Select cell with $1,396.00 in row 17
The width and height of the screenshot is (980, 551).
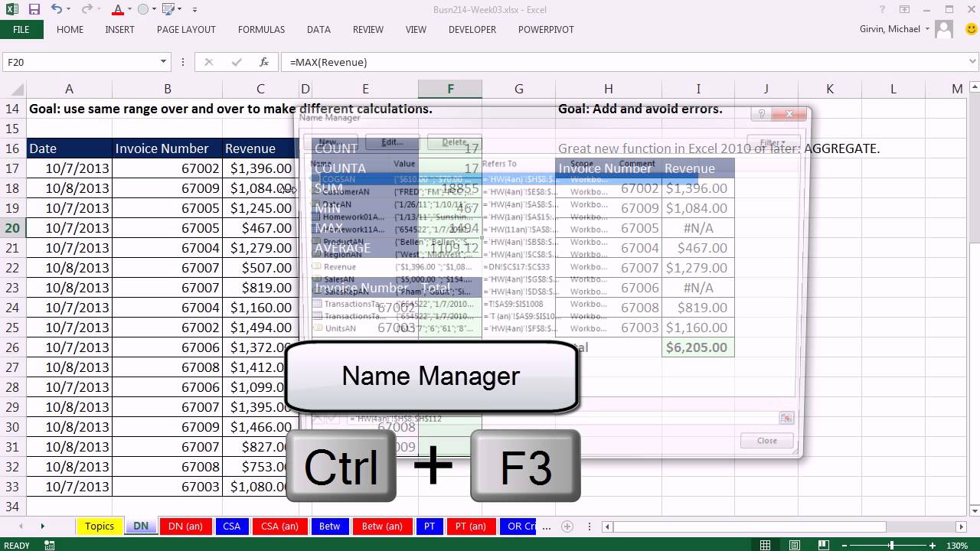[x=260, y=168]
